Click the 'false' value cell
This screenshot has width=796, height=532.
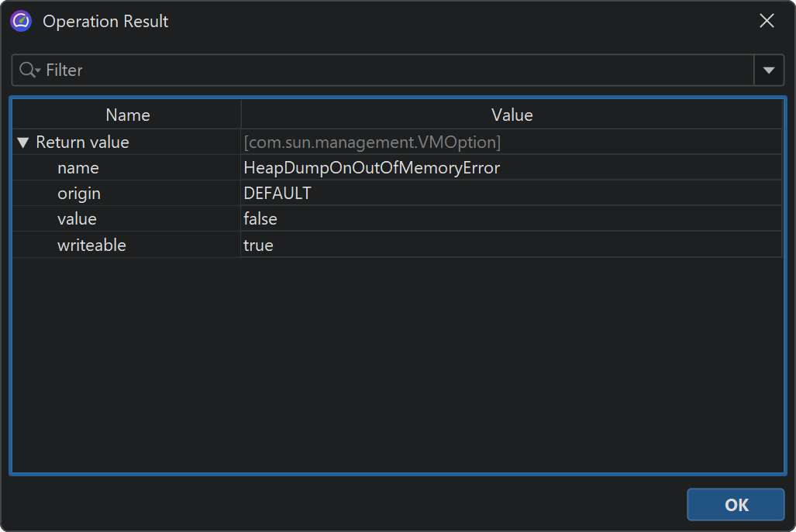click(260, 219)
